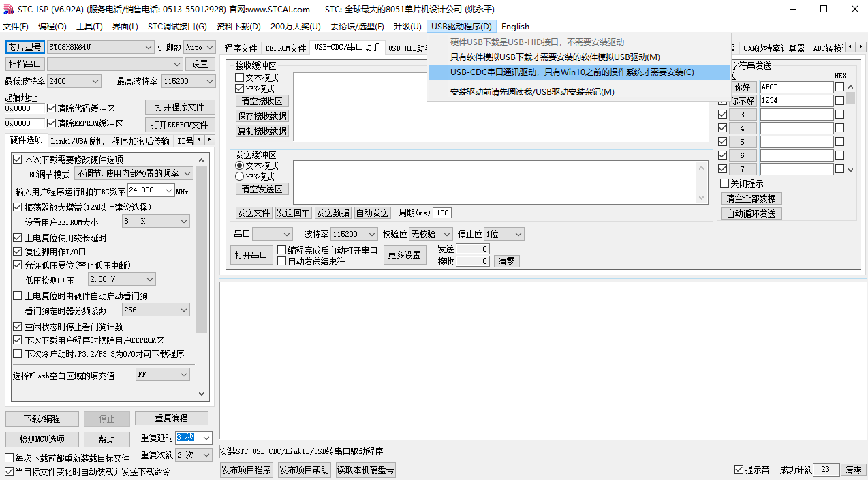Click the 检测MCU选项 button
Image resolution: width=868 pixels, height=480 pixels.
tap(42, 439)
